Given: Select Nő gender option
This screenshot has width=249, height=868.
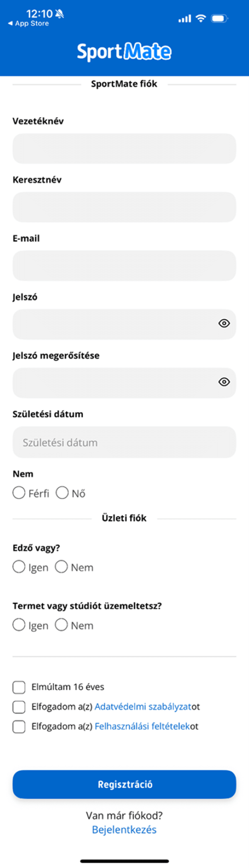Looking at the screenshot, I should click(62, 493).
